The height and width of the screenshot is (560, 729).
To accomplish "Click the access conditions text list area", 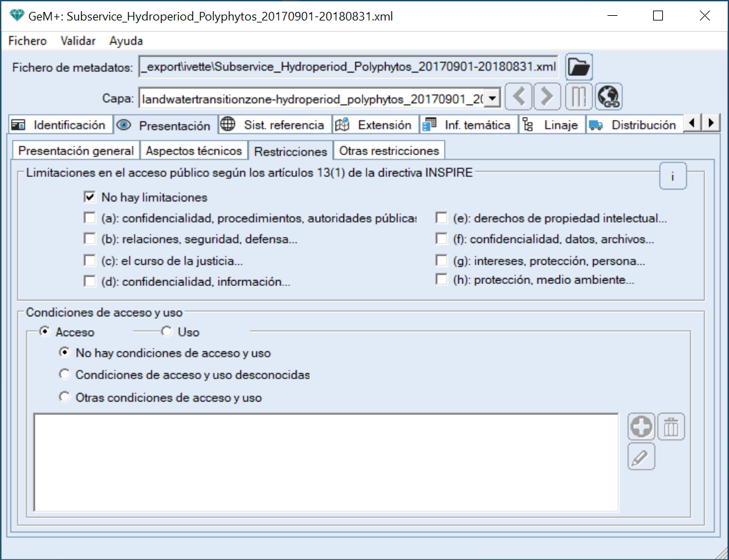I will (x=326, y=462).
